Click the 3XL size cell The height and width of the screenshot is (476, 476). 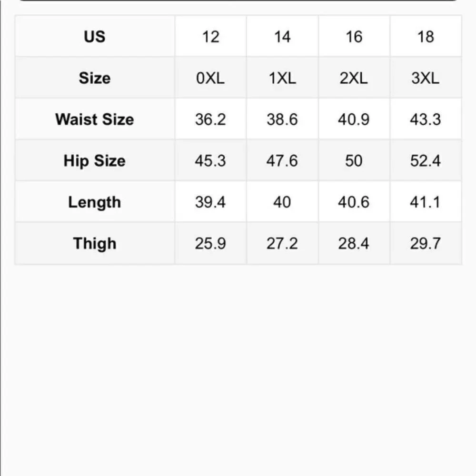(426, 78)
